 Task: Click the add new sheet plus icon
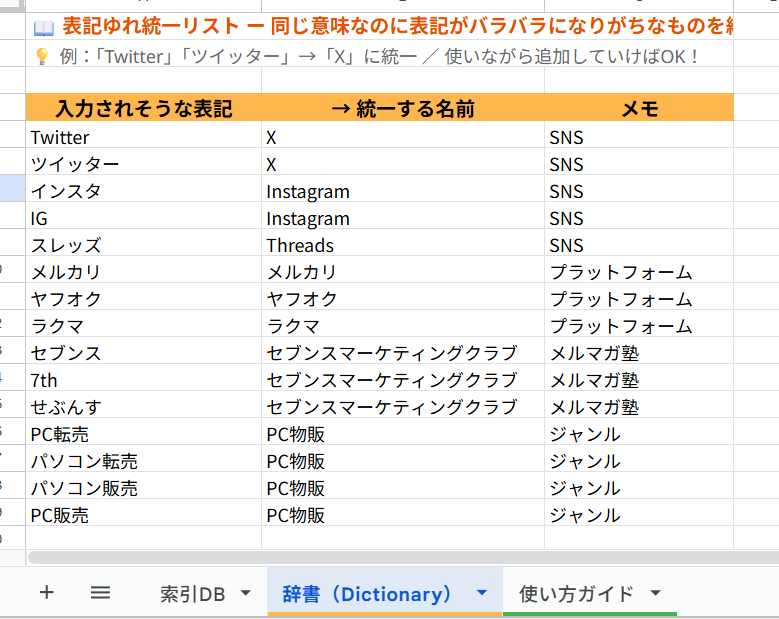point(46,593)
